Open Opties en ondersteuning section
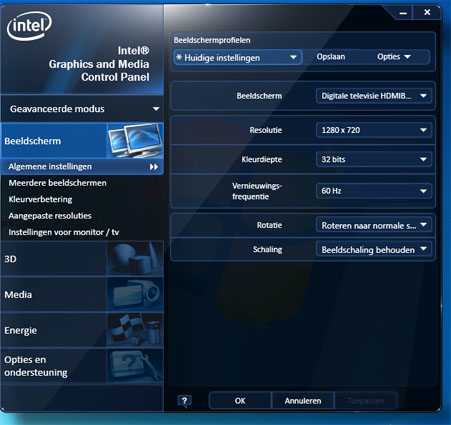The image size is (451, 425). point(82,366)
